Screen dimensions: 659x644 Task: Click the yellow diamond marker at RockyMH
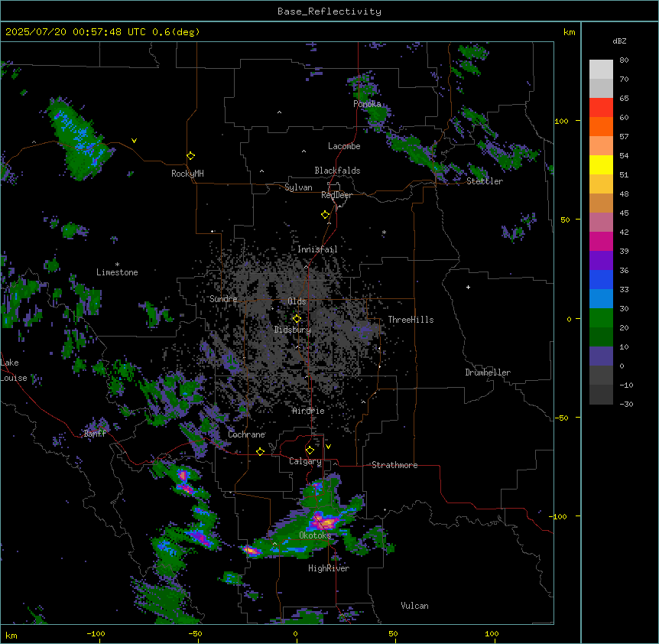coord(190,156)
